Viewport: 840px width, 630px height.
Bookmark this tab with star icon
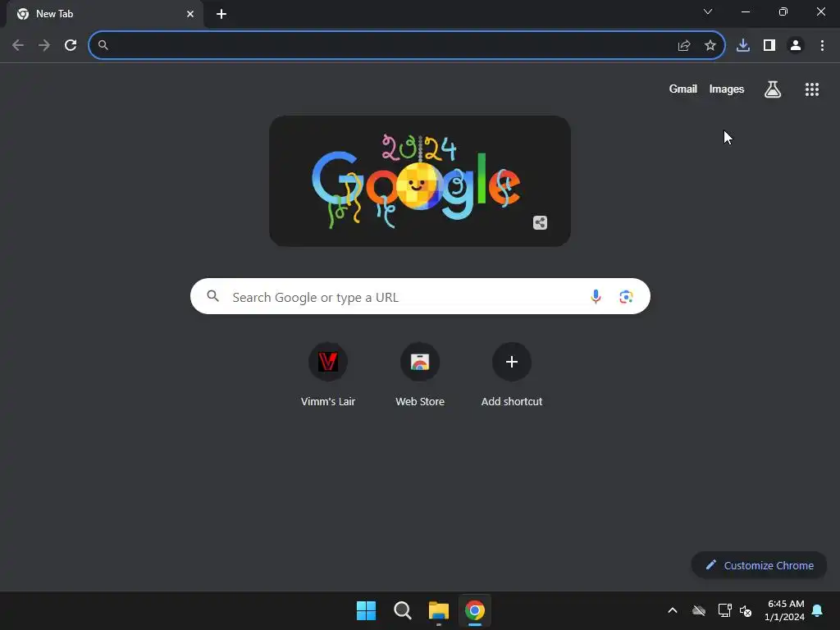pos(710,46)
